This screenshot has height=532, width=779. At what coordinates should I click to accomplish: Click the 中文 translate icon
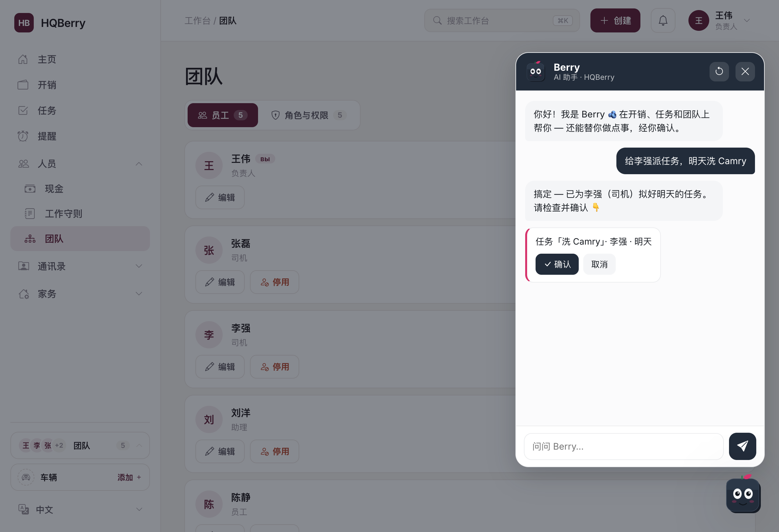(23, 510)
